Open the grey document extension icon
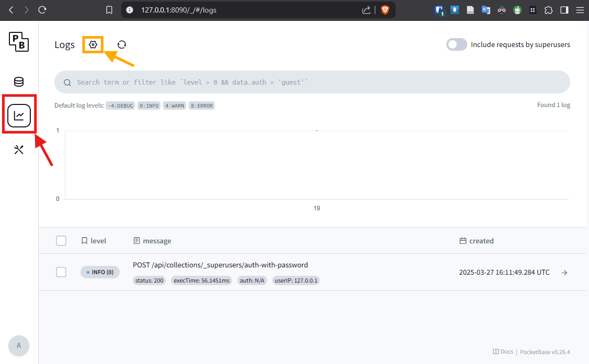The image size is (589, 364). [470, 10]
